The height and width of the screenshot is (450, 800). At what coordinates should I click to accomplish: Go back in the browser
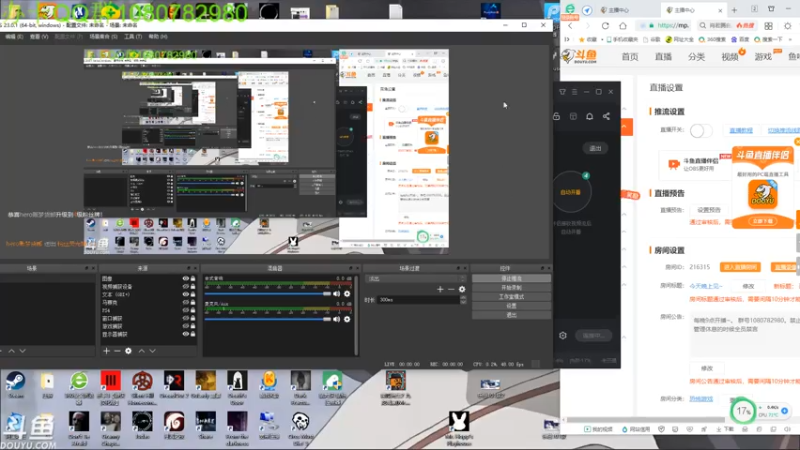click(570, 26)
